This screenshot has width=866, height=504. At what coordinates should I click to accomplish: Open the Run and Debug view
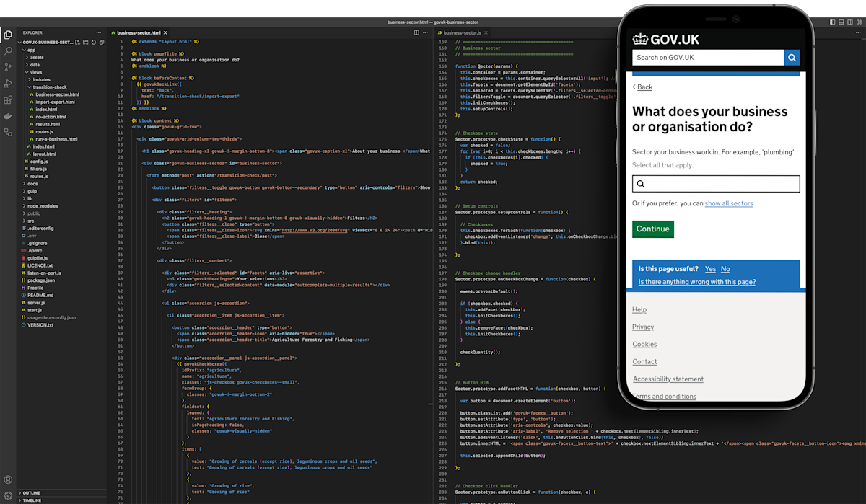[8, 84]
